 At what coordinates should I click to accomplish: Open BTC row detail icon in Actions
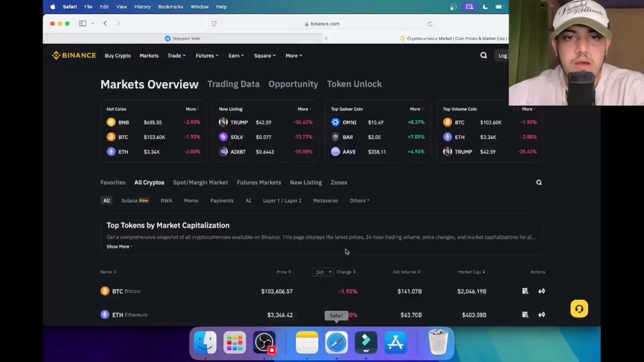point(525,291)
